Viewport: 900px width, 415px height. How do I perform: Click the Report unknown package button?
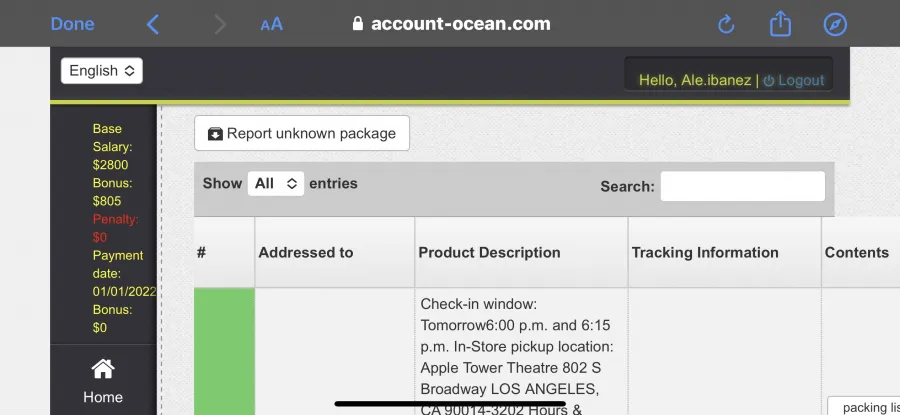point(302,133)
